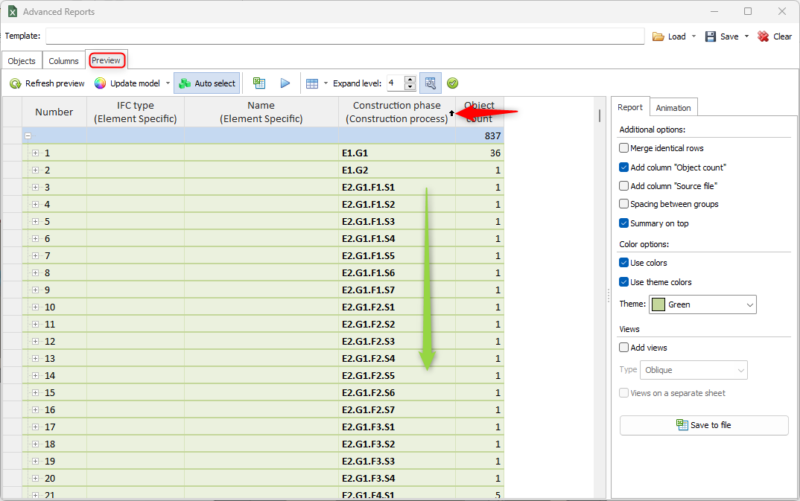
Task: Click the Template input field
Action: click(345, 36)
